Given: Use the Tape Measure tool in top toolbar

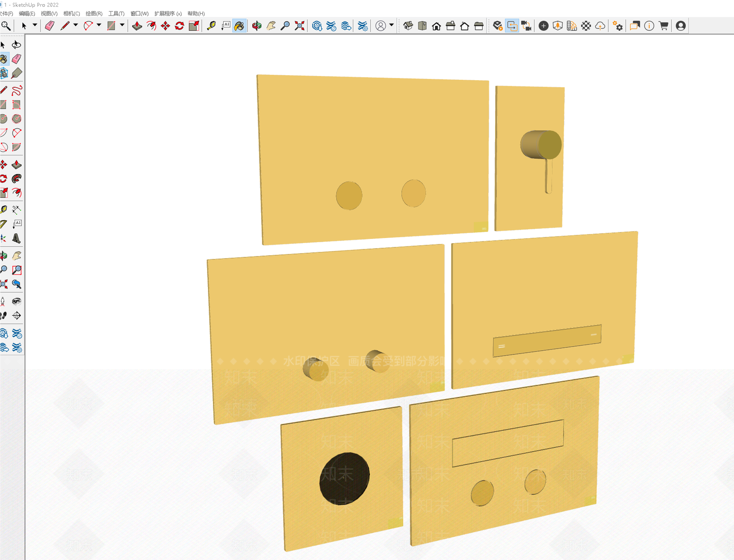Looking at the screenshot, I should (211, 26).
